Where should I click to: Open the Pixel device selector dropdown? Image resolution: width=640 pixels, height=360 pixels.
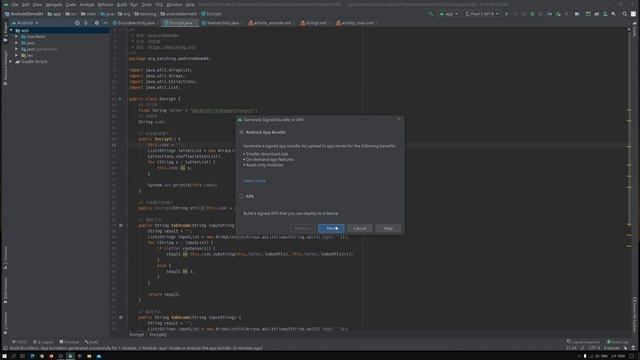tap(482, 14)
